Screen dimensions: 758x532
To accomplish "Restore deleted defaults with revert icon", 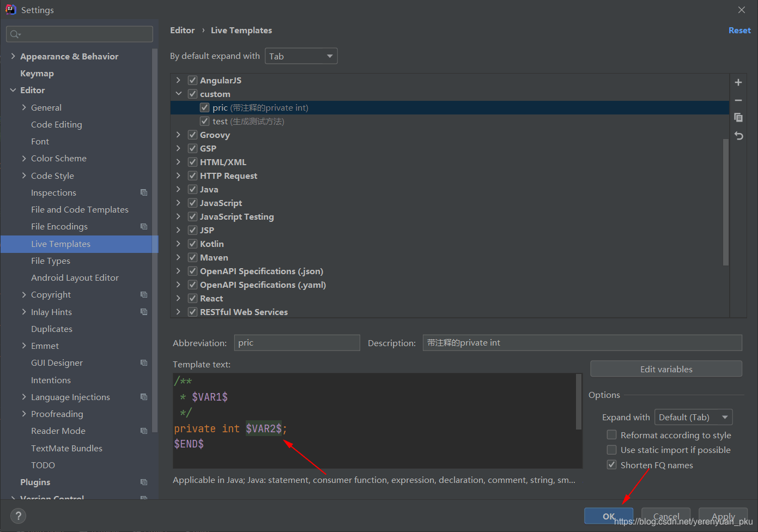I will pos(738,136).
